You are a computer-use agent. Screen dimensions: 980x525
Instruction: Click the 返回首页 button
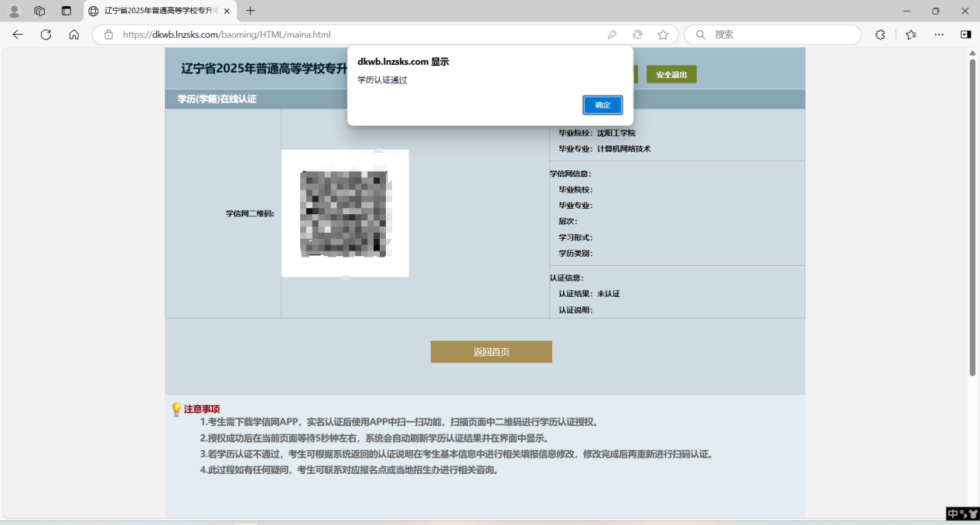(491, 352)
